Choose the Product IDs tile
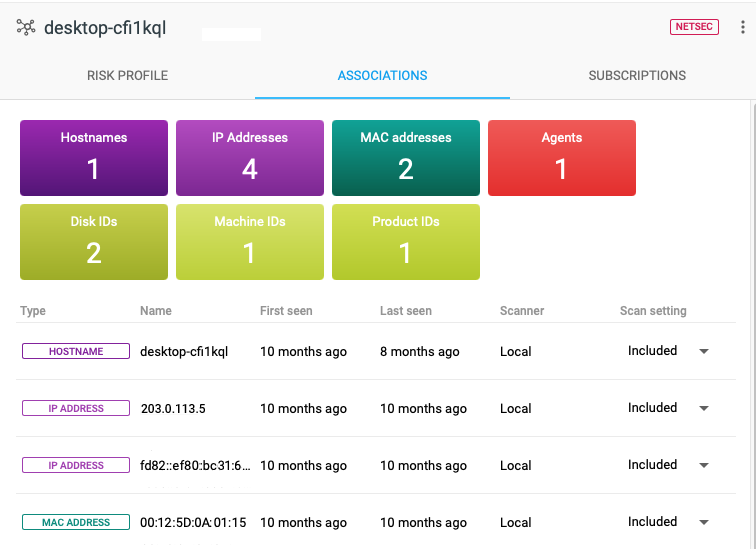The width and height of the screenshot is (756, 549). point(406,242)
